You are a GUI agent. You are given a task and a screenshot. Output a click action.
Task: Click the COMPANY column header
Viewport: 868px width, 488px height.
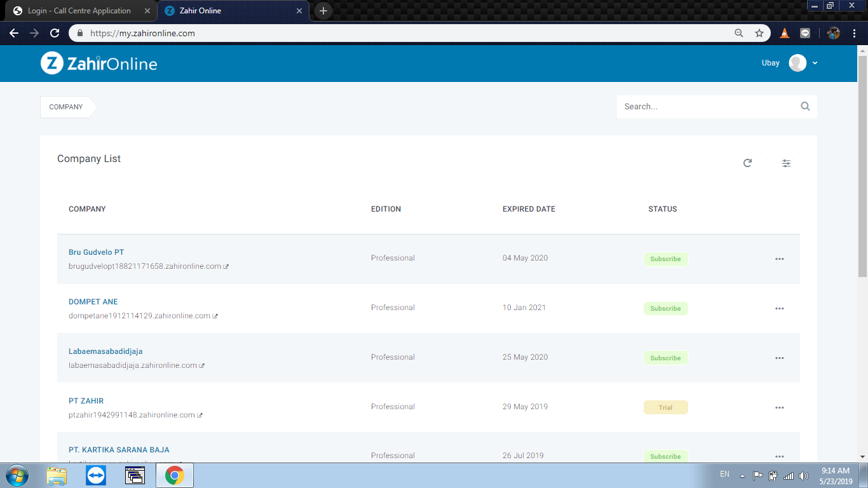click(87, 209)
